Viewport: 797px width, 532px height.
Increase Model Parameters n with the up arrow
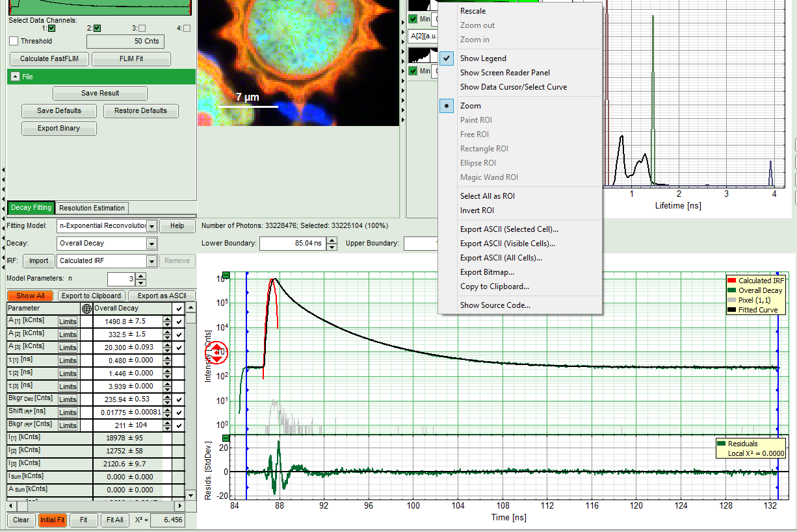[142, 275]
